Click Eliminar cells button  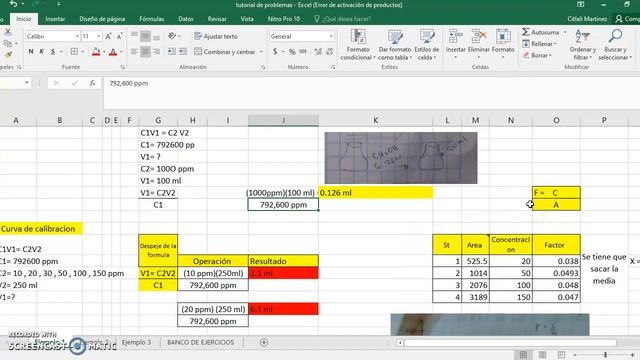478,45
